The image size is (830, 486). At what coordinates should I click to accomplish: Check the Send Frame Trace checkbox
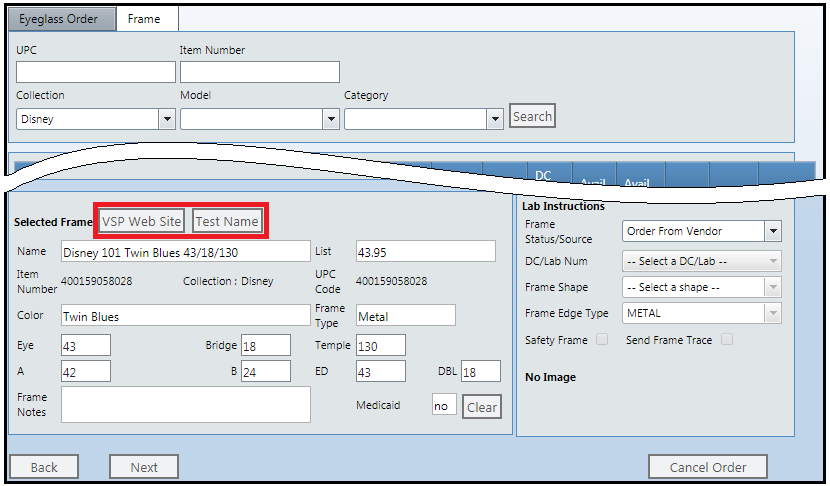coord(727,340)
